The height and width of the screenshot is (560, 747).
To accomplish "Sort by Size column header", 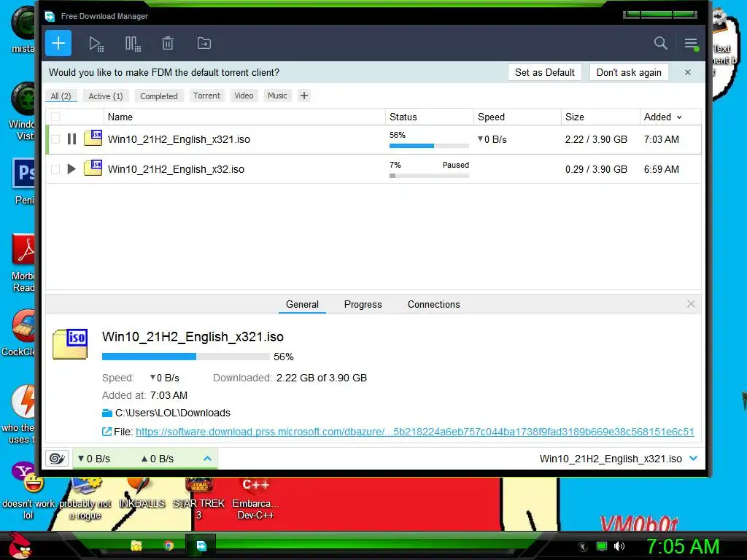I will click(575, 117).
